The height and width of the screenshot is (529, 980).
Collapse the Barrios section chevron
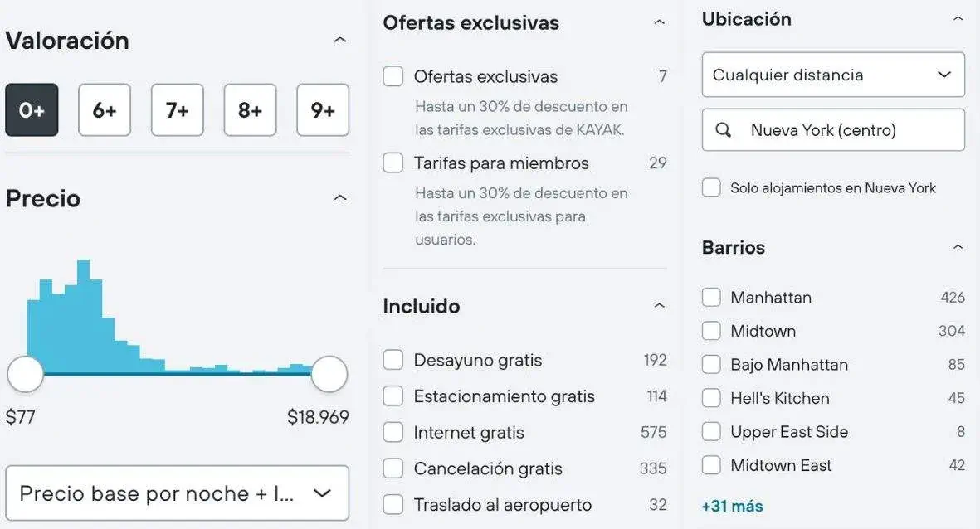[958, 247]
